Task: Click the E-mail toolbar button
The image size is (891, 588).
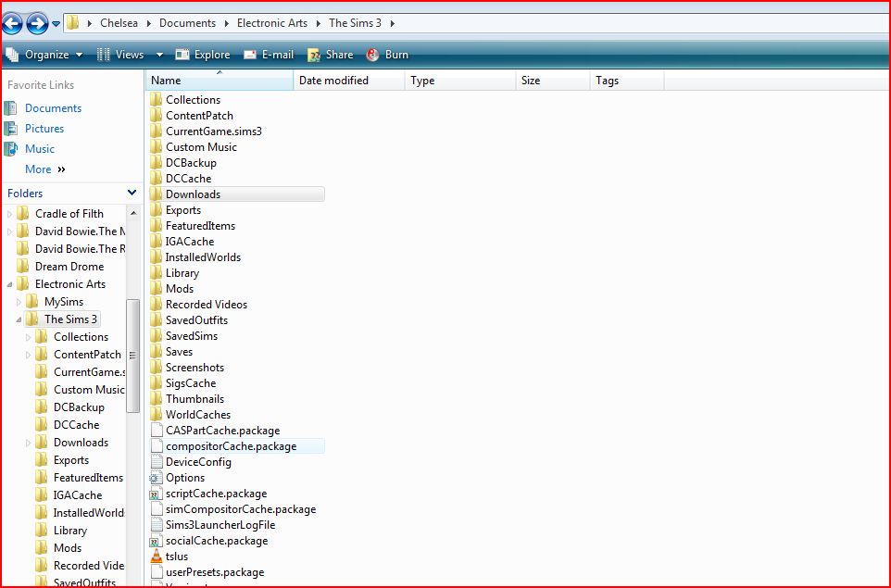Action: [x=269, y=55]
